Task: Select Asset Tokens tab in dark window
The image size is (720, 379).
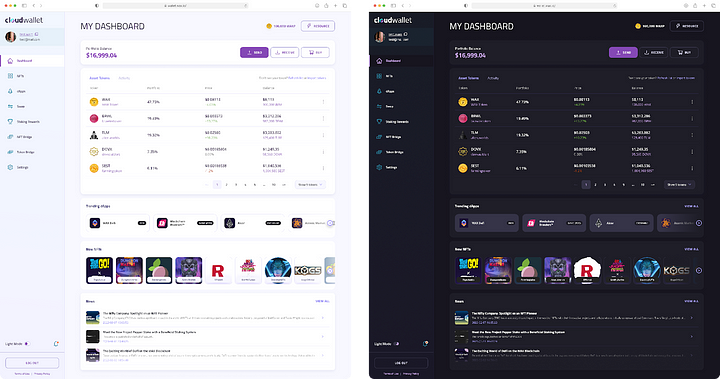Action: point(468,78)
